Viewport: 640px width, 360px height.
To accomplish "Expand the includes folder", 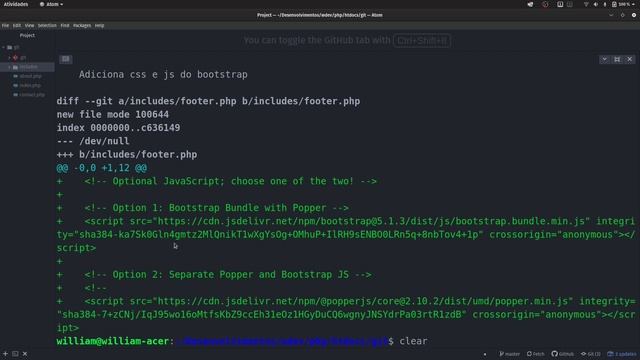I will 9,67.
